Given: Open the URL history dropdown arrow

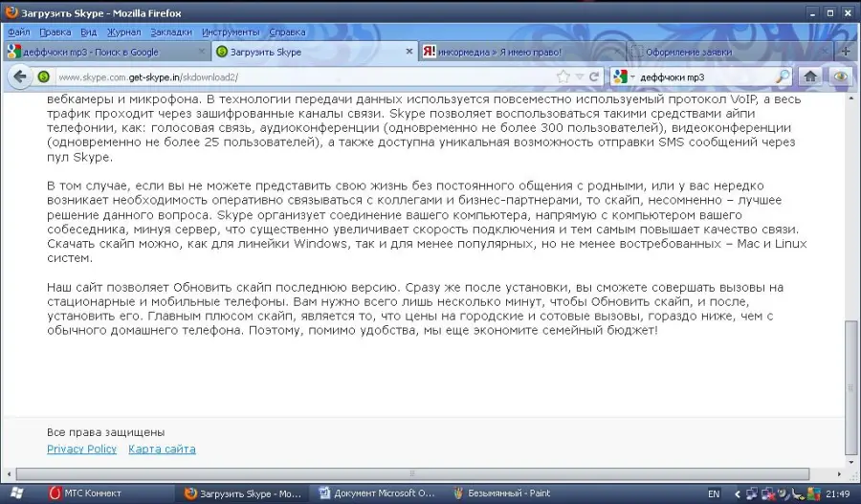Looking at the screenshot, I should (579, 77).
